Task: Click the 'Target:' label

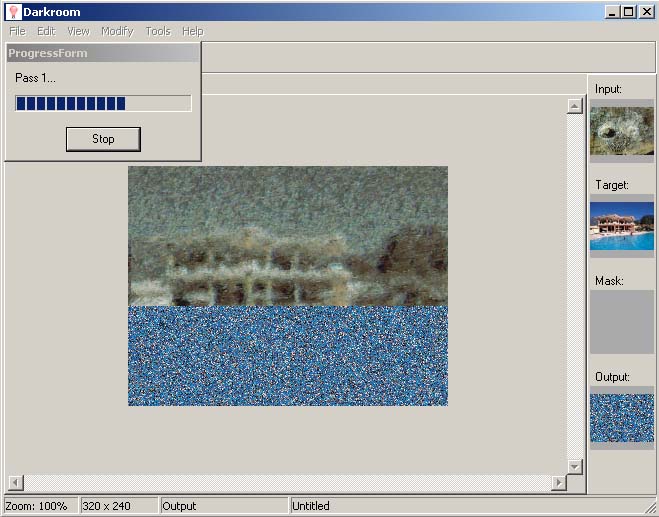Action: click(x=612, y=185)
